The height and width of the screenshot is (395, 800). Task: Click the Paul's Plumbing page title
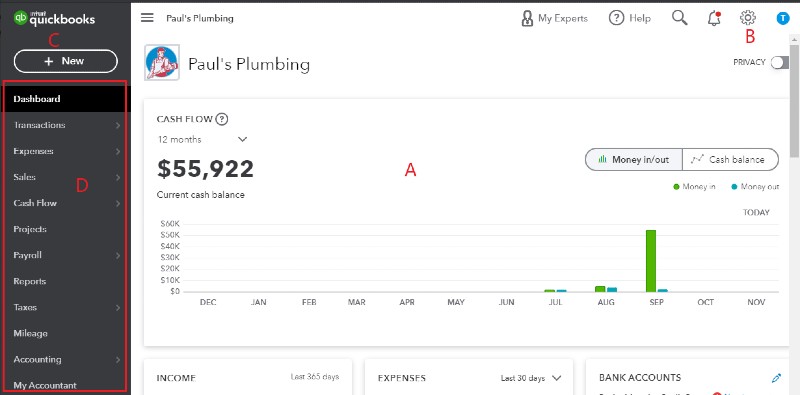click(x=249, y=64)
